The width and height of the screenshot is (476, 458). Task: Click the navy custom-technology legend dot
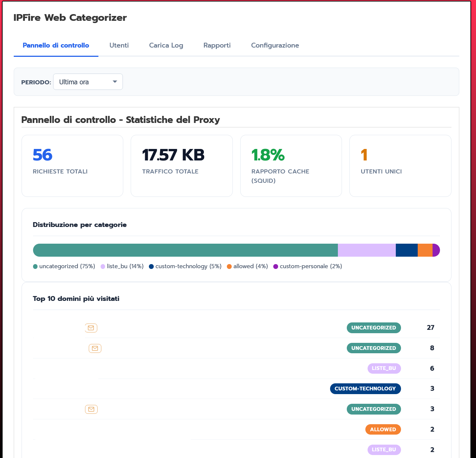151,267
